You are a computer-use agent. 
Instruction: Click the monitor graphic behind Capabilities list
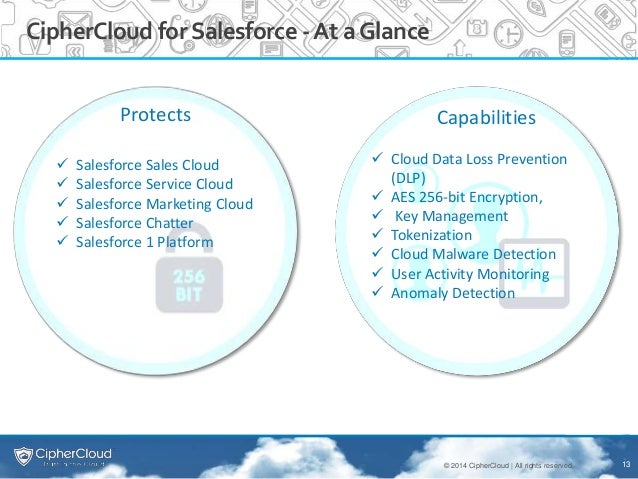tap(534, 273)
